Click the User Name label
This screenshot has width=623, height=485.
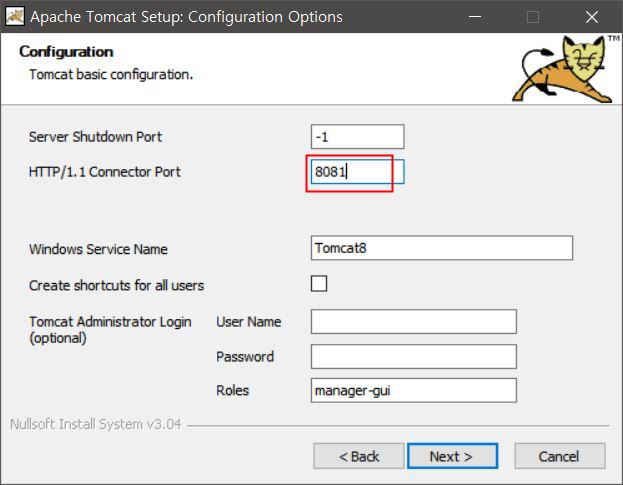pyautogui.click(x=249, y=321)
